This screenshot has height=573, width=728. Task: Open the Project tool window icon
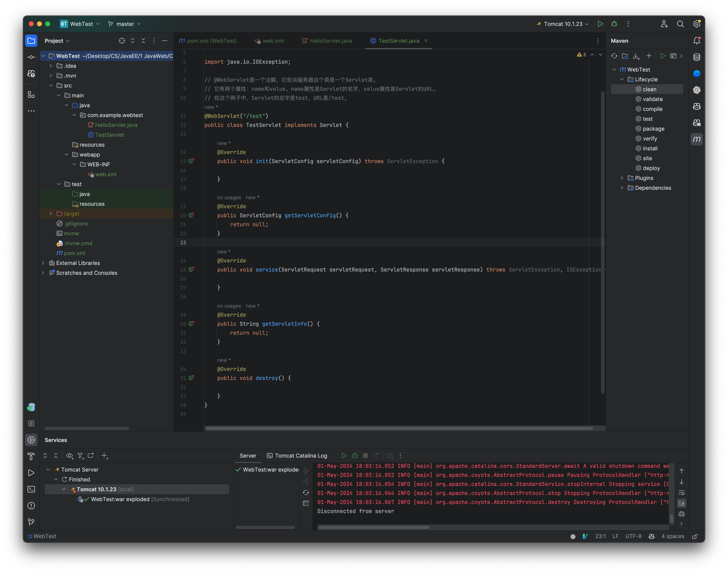pyautogui.click(x=31, y=41)
